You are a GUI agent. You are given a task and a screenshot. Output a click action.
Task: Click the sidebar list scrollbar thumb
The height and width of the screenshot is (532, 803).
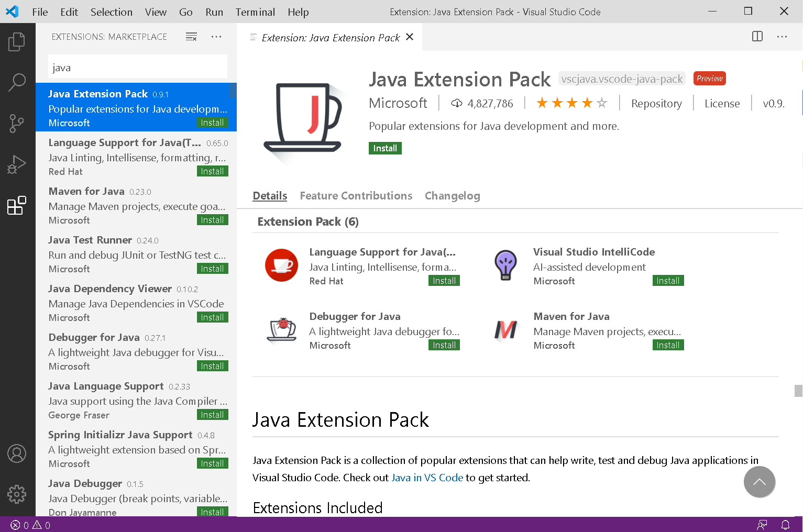click(233, 90)
